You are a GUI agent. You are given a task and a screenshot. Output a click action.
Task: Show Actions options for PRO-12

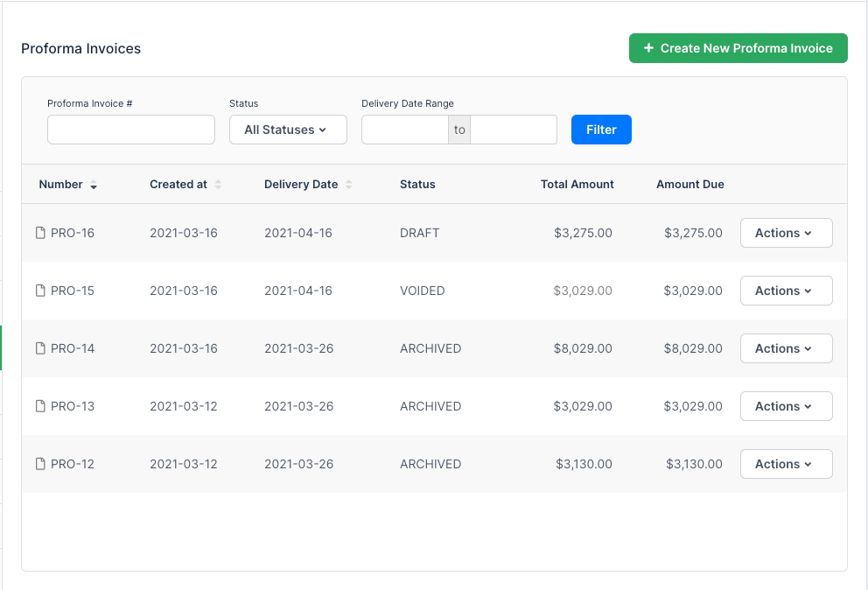click(x=786, y=464)
